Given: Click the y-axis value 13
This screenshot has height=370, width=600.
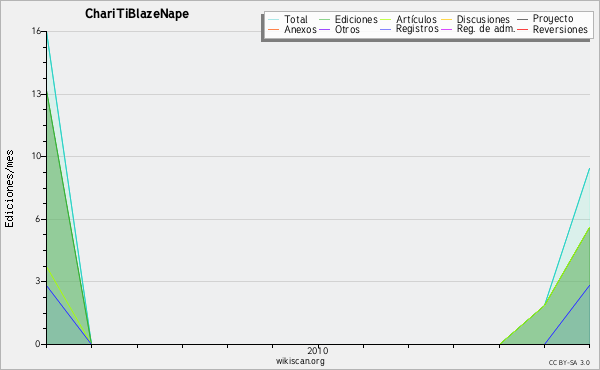Looking at the screenshot, I should click(36, 94).
